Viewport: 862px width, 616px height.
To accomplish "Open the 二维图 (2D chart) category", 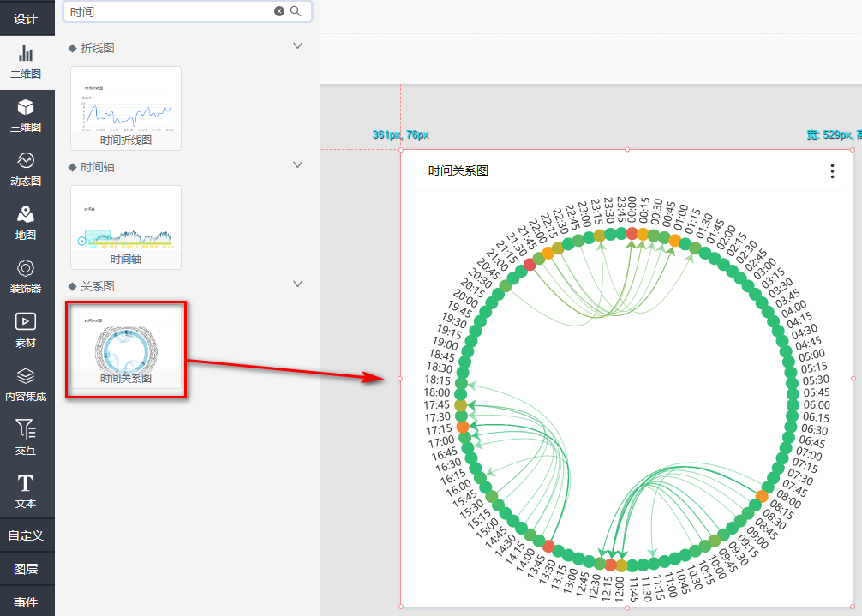I will point(26,62).
